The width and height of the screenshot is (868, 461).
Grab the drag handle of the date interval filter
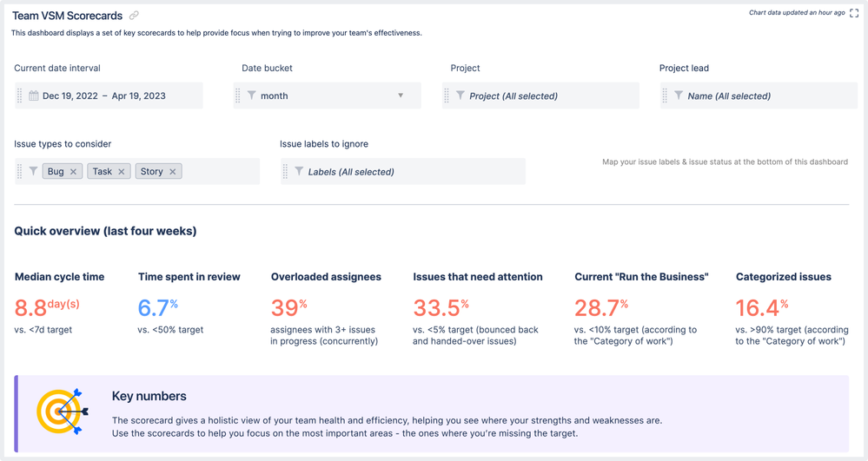pyautogui.click(x=19, y=95)
